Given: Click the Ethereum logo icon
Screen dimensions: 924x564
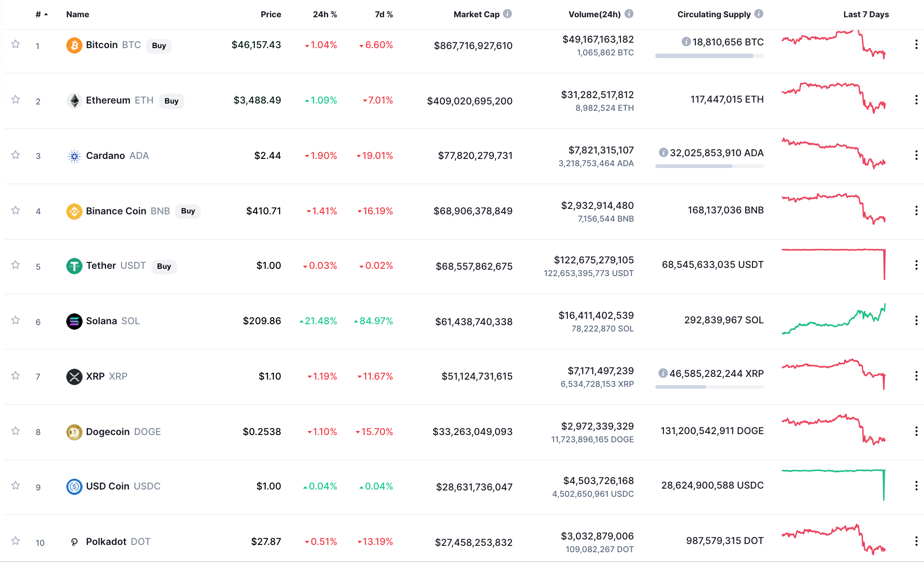Looking at the screenshot, I should pyautogui.click(x=74, y=101).
